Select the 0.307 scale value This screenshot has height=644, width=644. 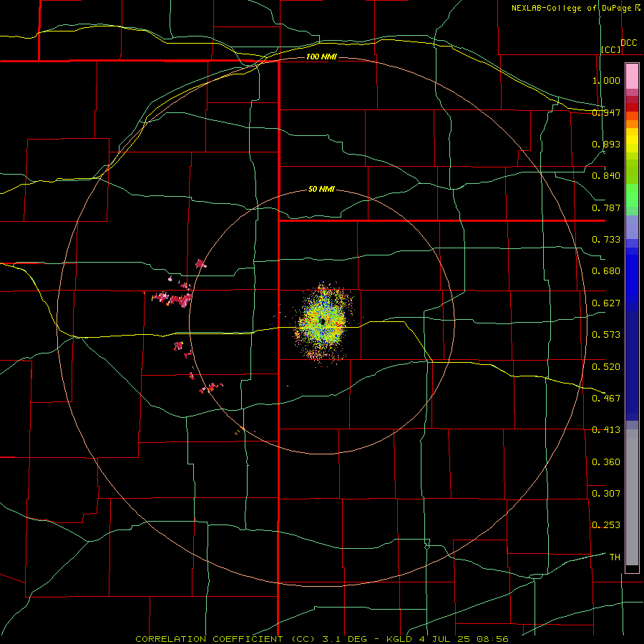pos(606,494)
